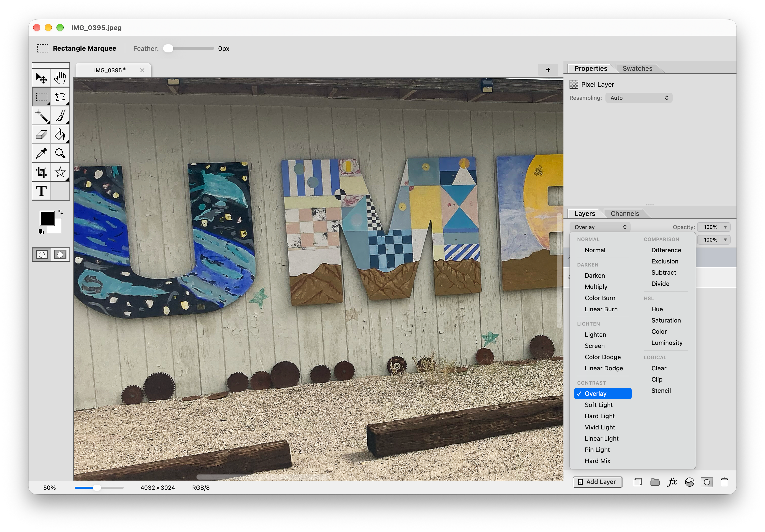
Task: Close the IMG_0395 document tab
Action: (x=142, y=70)
